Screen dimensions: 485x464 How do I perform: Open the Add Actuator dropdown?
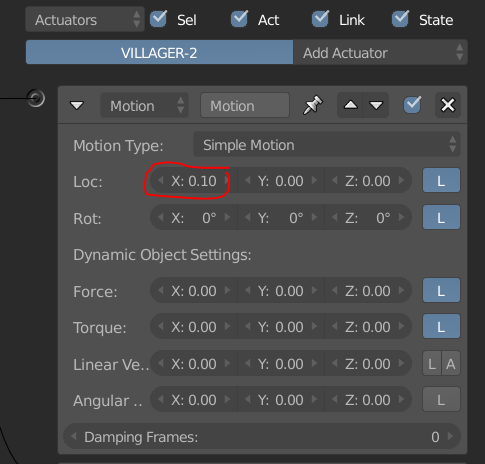point(380,52)
